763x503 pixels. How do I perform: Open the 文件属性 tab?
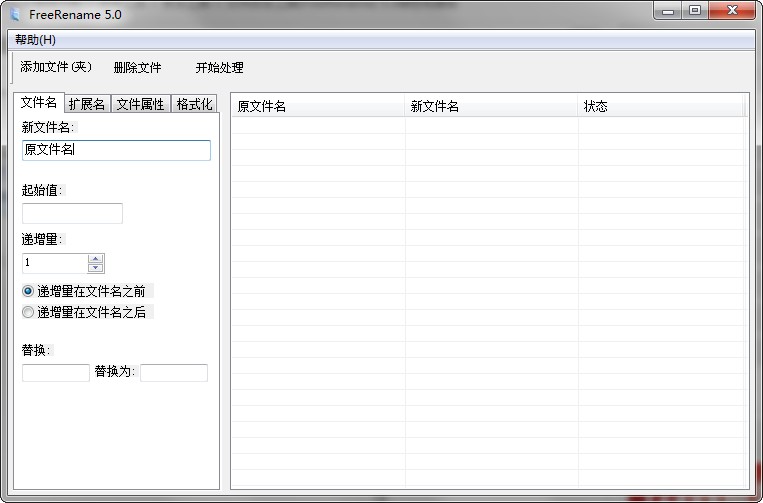click(x=140, y=104)
